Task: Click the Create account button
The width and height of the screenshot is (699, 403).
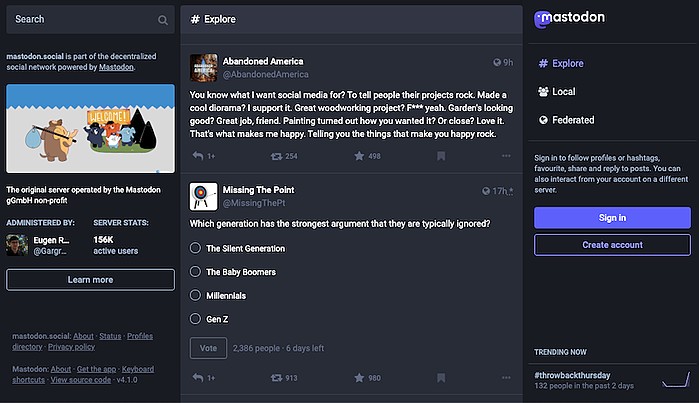Action: pyautogui.click(x=612, y=245)
